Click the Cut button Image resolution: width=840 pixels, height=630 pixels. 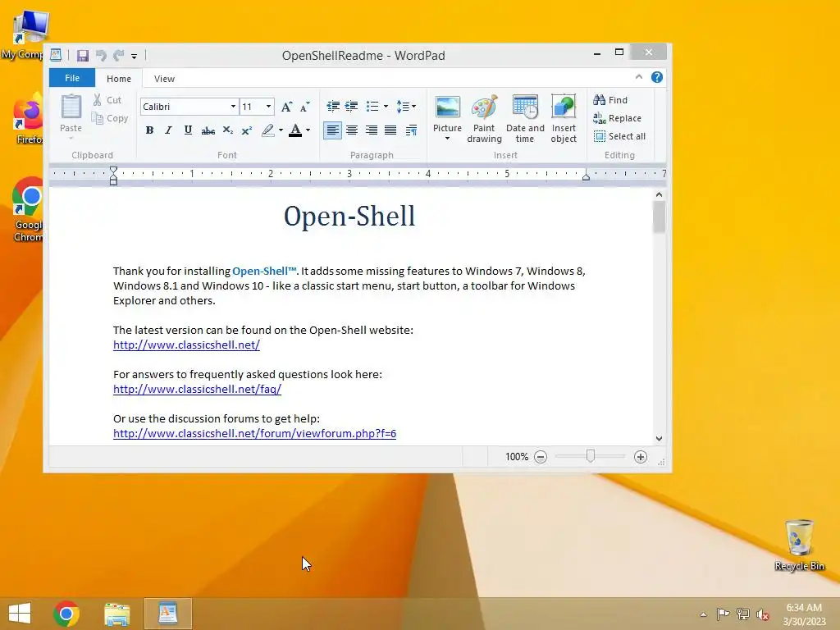click(107, 99)
